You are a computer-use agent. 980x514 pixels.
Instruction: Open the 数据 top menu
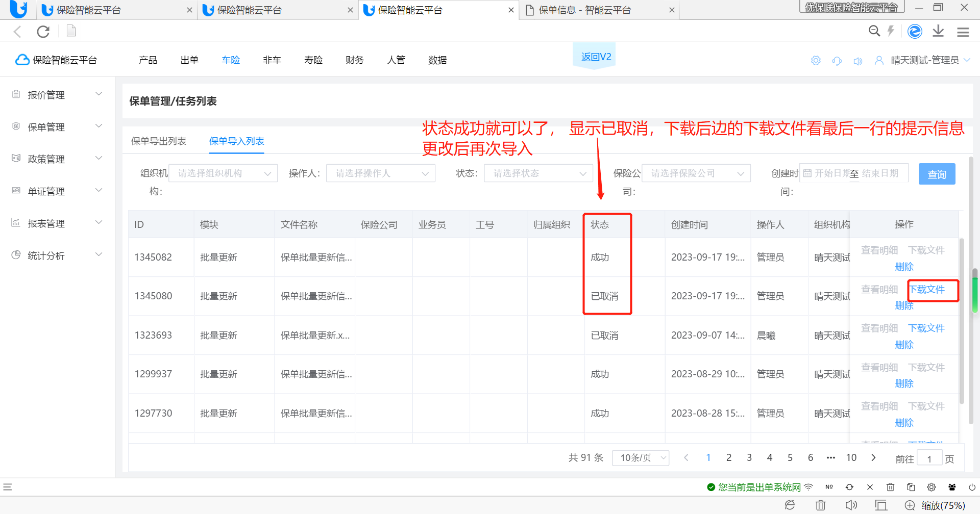click(x=437, y=60)
